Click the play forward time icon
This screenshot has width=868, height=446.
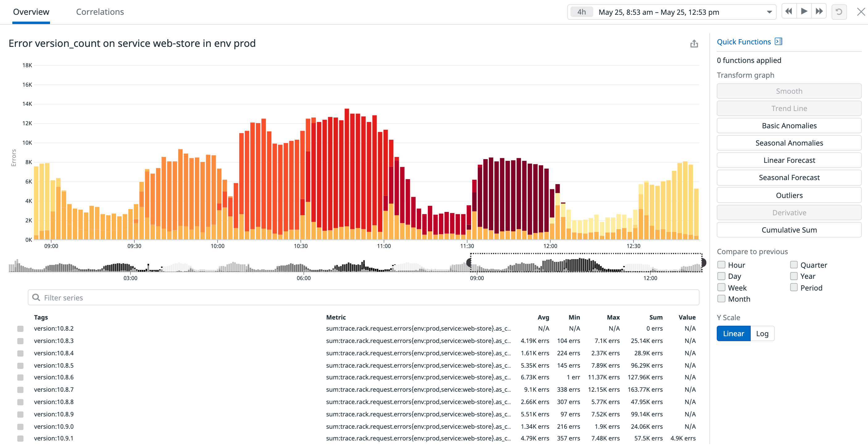pyautogui.click(x=804, y=11)
